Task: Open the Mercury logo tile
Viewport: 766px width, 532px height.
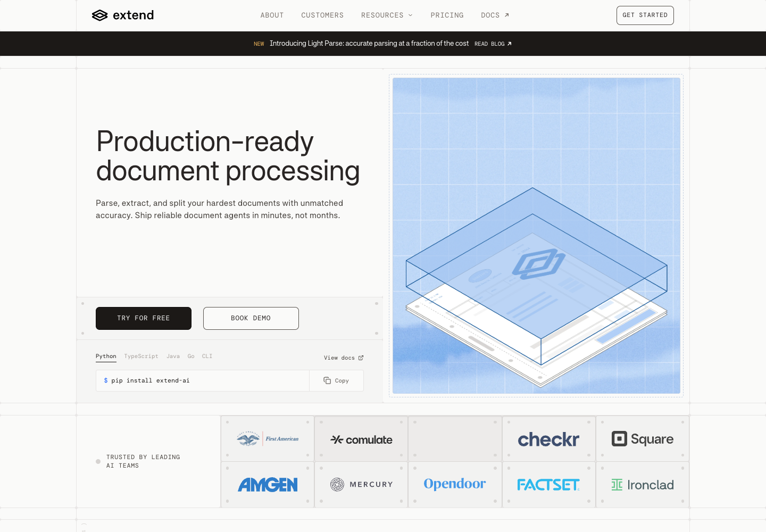Action: coord(361,485)
